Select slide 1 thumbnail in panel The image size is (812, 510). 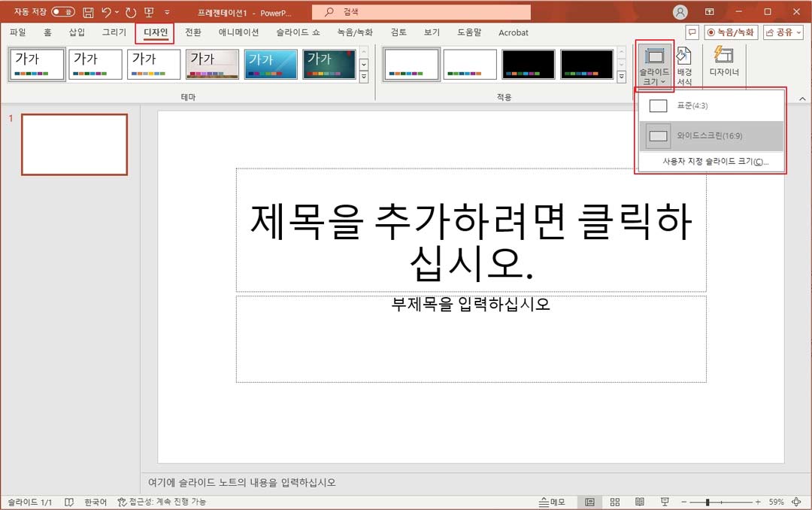coord(74,144)
